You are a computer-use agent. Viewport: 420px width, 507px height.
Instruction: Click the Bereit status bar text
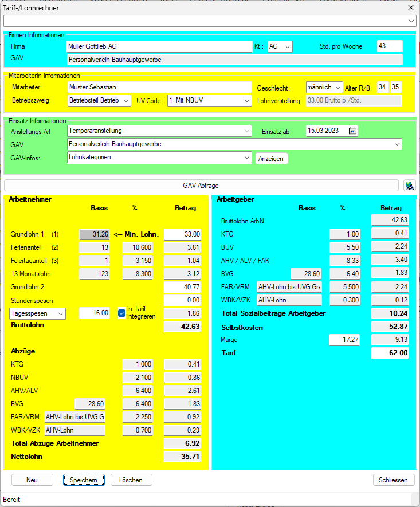pos(11,500)
